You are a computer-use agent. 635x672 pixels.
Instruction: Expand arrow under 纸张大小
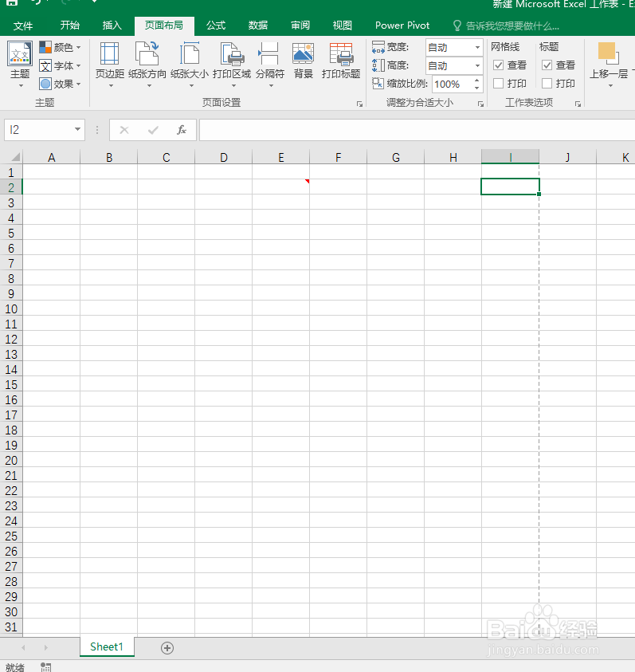tap(191, 86)
